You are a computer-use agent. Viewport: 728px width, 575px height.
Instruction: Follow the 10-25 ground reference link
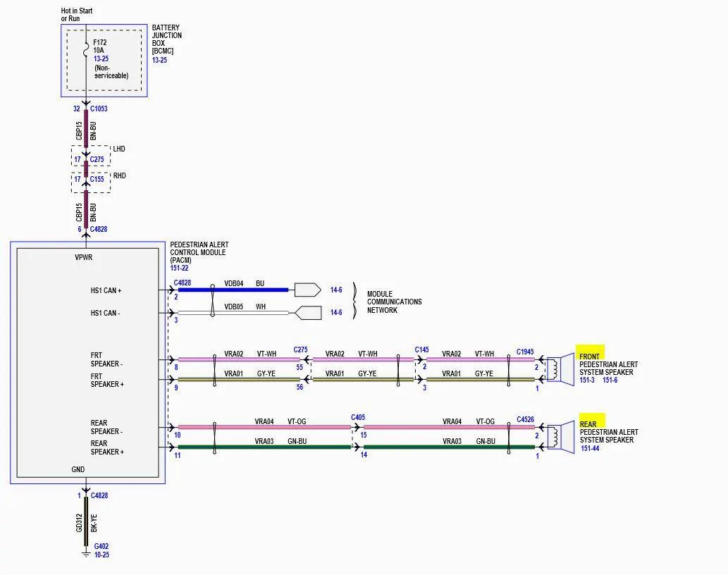click(101, 555)
